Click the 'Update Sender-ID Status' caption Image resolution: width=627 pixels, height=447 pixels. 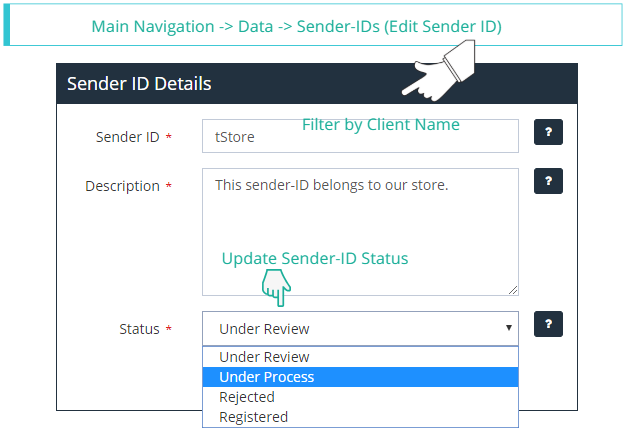(315, 258)
